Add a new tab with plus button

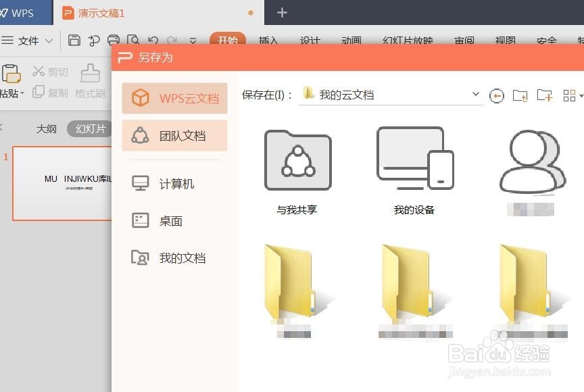282,13
